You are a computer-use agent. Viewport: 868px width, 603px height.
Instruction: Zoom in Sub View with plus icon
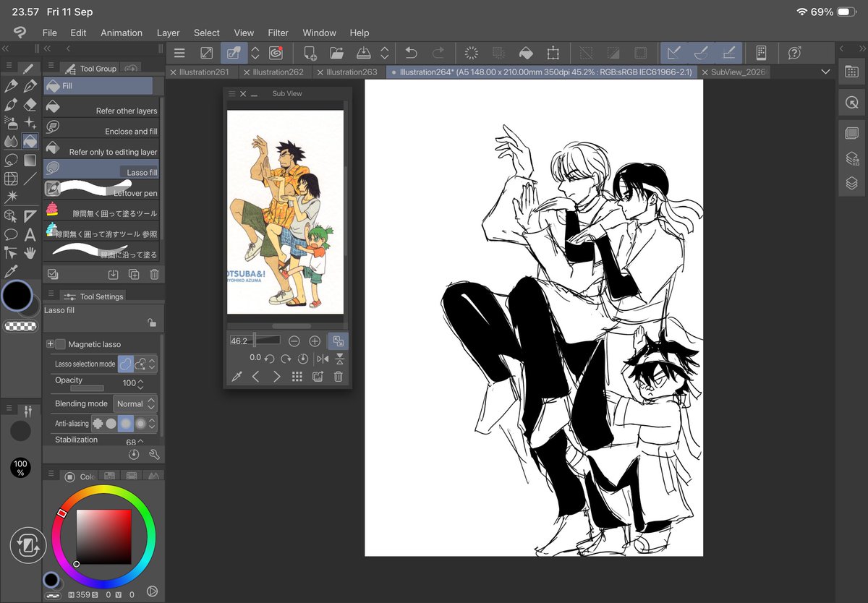[315, 341]
